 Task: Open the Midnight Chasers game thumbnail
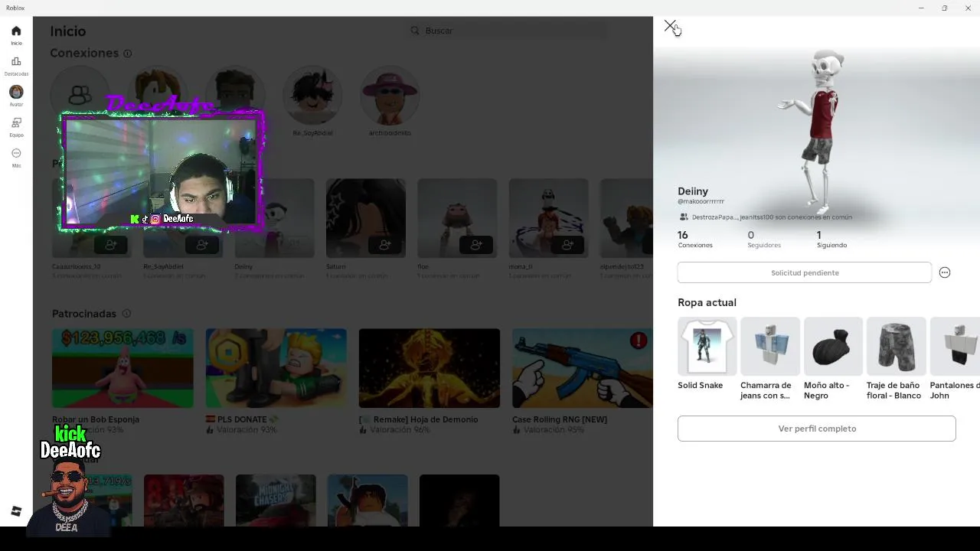pyautogui.click(x=276, y=500)
